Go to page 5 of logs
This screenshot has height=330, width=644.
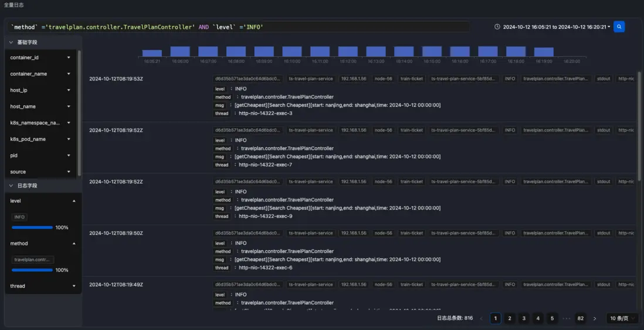[552, 318]
